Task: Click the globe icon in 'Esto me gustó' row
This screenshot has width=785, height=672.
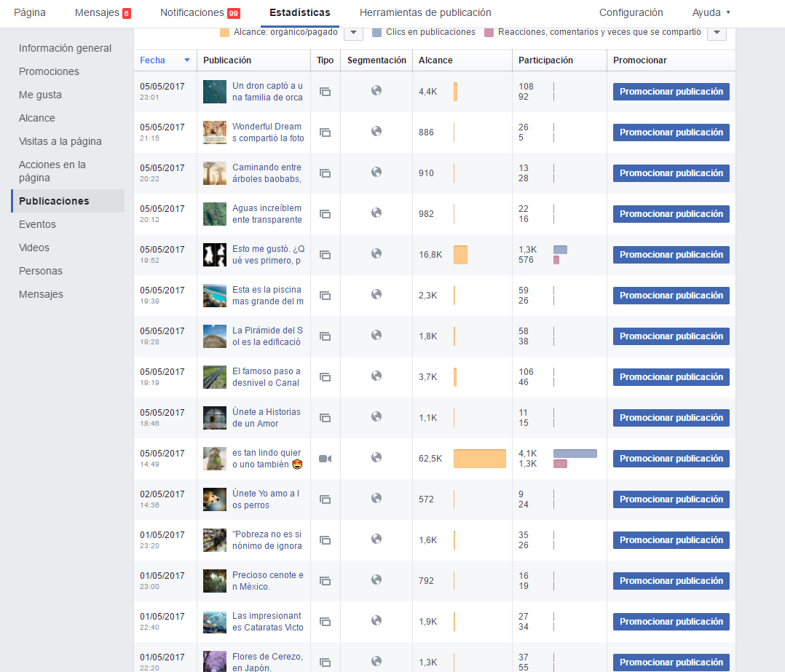Action: coord(376,253)
